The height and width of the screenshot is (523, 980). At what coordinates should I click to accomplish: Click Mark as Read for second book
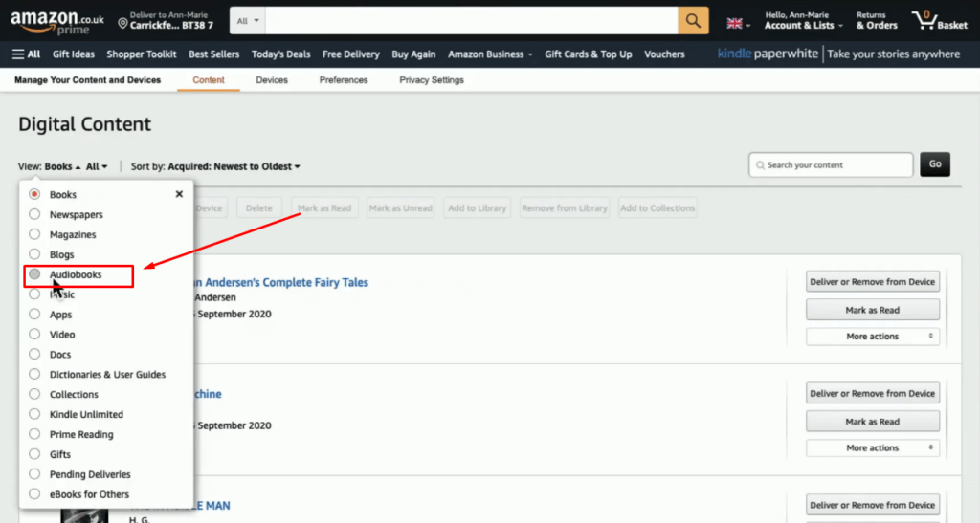pyautogui.click(x=873, y=422)
